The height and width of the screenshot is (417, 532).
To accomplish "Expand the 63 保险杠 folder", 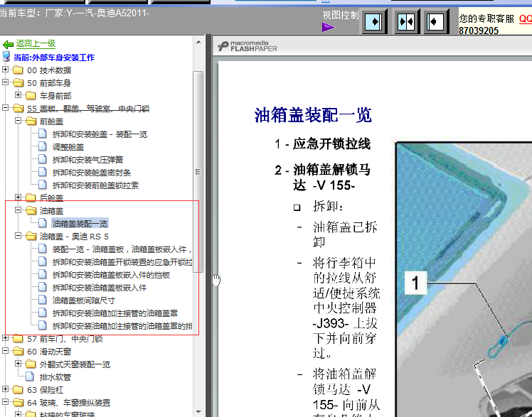I will coord(5,389).
